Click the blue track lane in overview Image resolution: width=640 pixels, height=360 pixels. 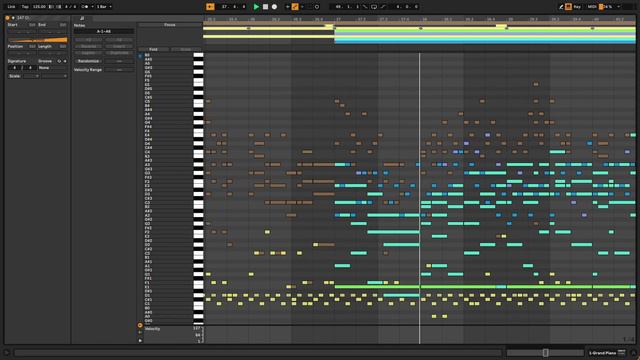(x=484, y=42)
